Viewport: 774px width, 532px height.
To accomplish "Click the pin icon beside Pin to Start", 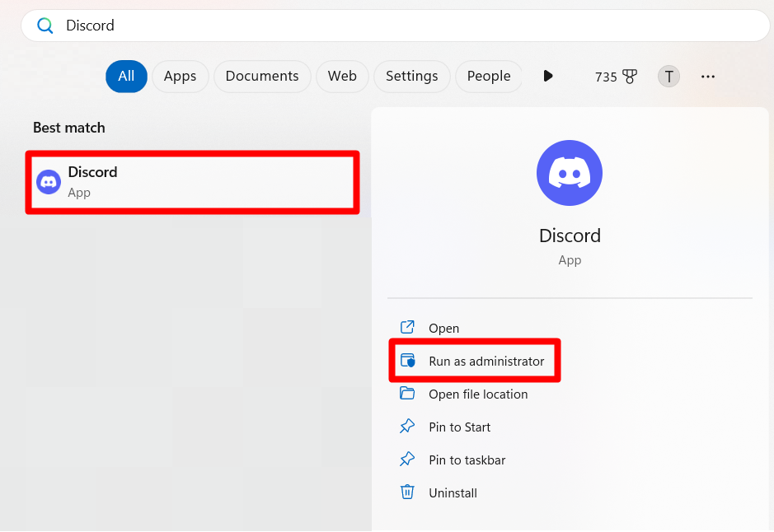I will click(x=407, y=426).
